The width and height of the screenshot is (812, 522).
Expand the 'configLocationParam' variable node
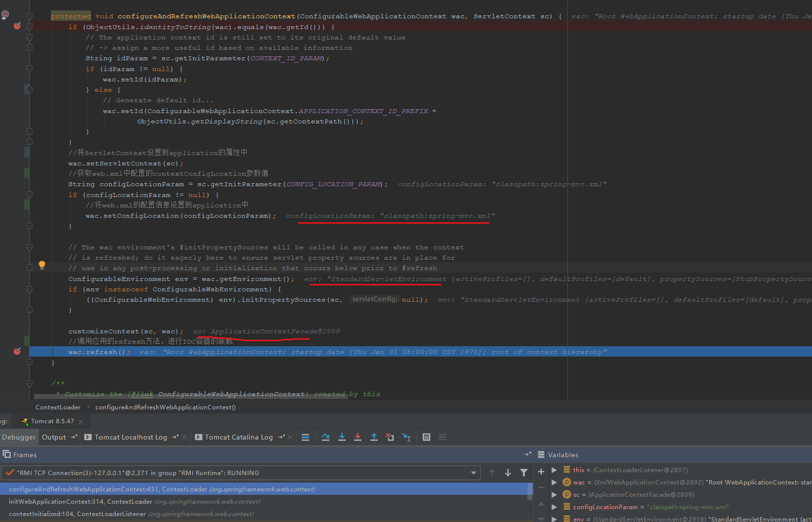[554, 507]
